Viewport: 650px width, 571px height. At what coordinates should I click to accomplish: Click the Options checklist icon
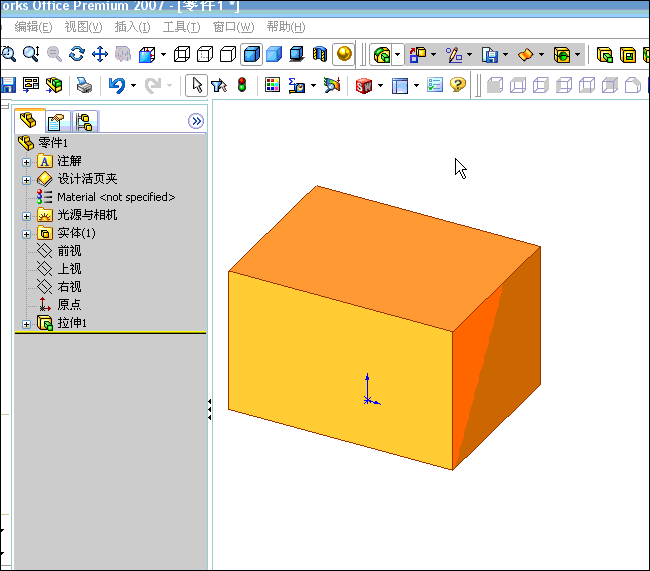pyautogui.click(x=435, y=85)
